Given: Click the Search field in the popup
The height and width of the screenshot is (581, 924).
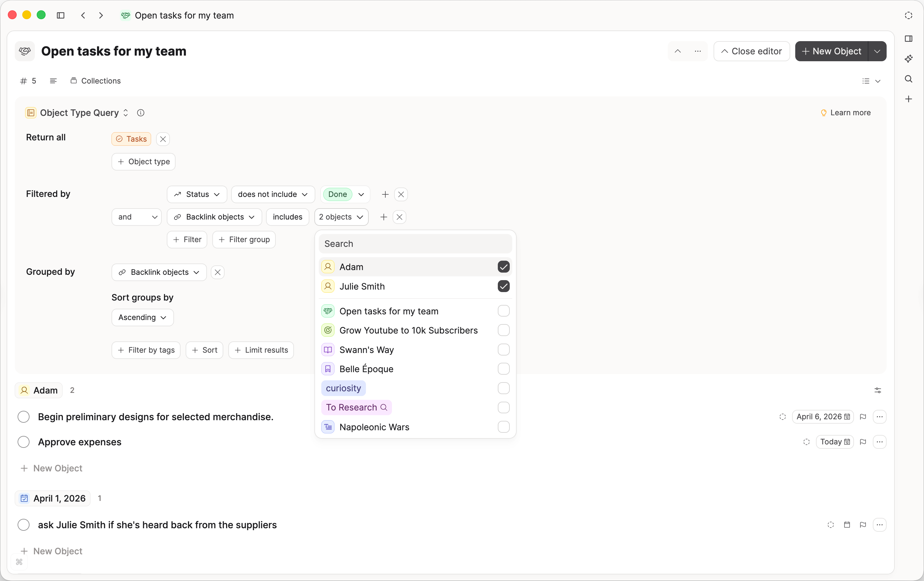Looking at the screenshot, I should pos(415,243).
